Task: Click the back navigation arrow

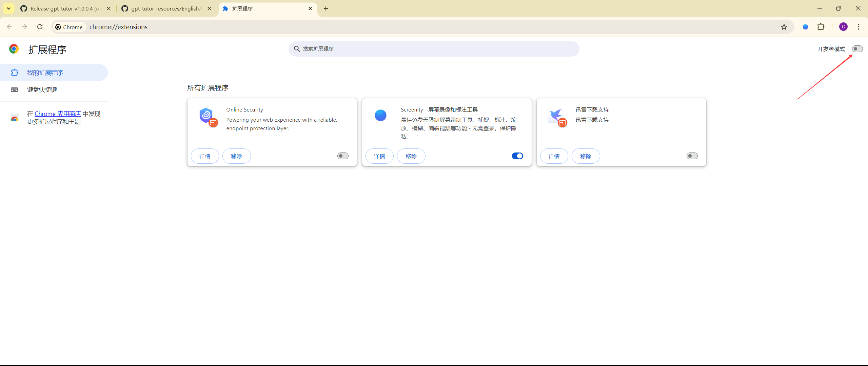Action: [x=9, y=27]
